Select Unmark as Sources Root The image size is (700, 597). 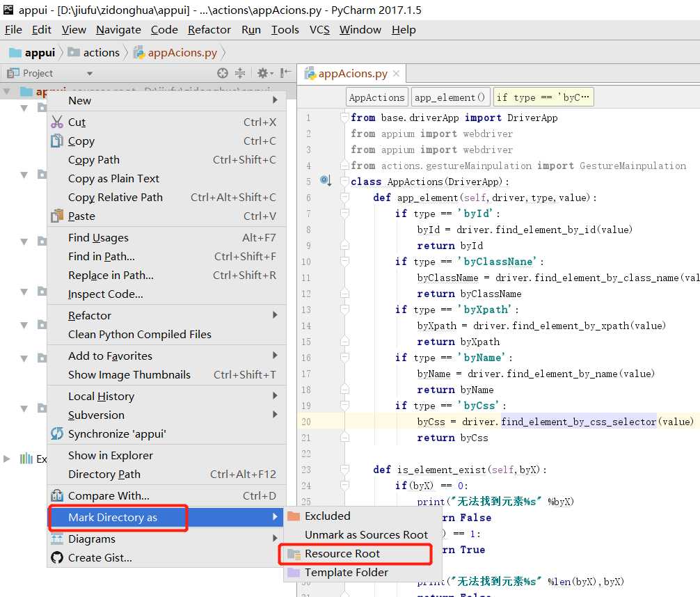pyautogui.click(x=363, y=535)
